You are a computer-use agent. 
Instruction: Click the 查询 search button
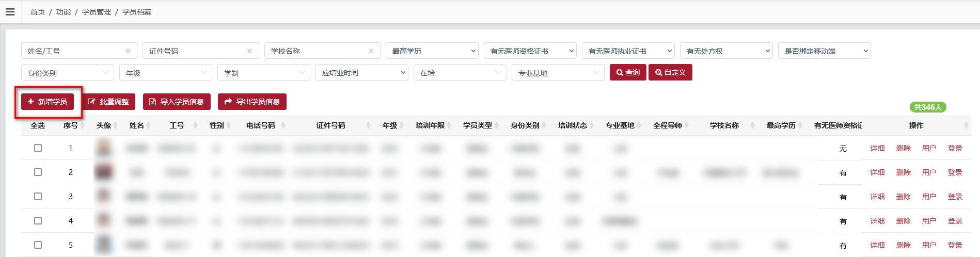click(x=628, y=72)
